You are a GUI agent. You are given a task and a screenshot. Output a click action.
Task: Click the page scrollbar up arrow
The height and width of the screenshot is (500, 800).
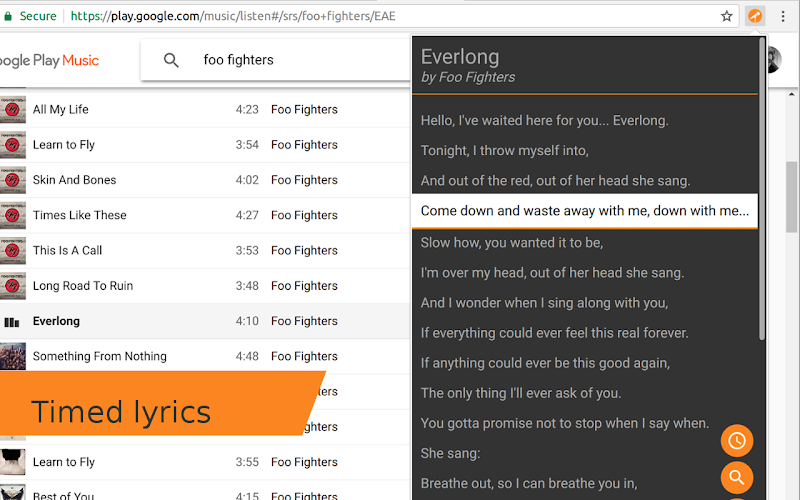(791, 94)
